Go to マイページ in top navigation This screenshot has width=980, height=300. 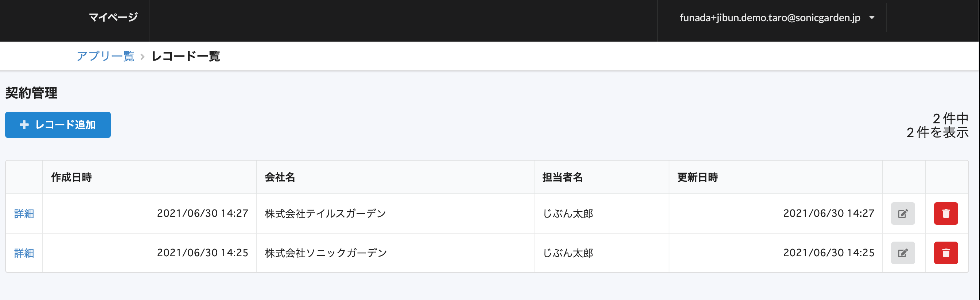[x=113, y=17]
